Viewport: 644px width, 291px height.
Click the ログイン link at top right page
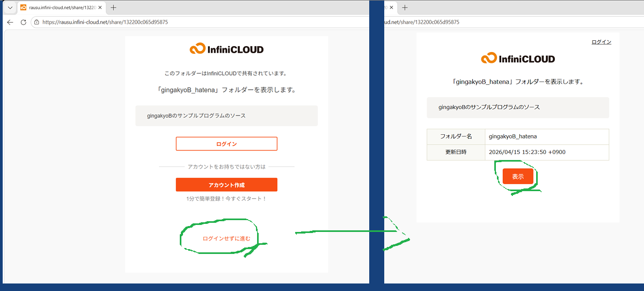601,42
